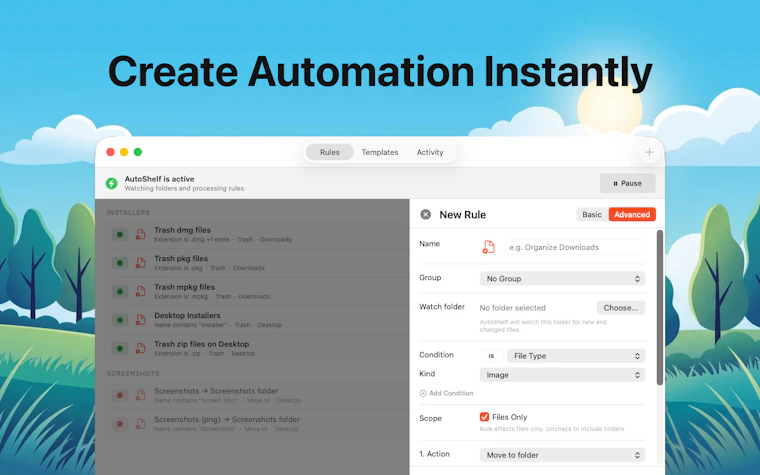This screenshot has height=475, width=760.
Task: Switch to the Templates tab
Action: tap(380, 152)
